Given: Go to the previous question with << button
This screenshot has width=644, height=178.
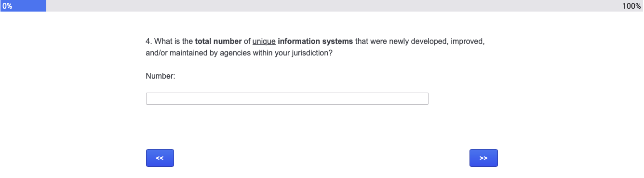Looking at the screenshot, I should point(160,158).
